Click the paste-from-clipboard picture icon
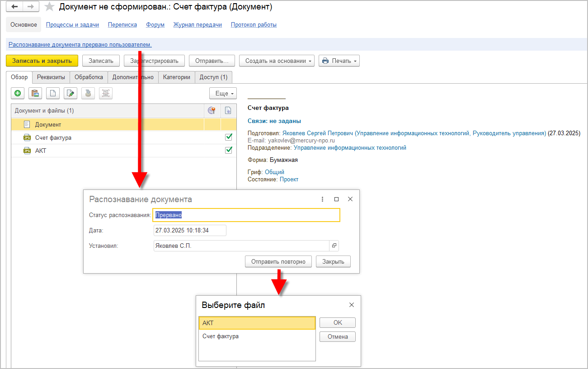Screen dimensions: 588x369 (x=35, y=94)
